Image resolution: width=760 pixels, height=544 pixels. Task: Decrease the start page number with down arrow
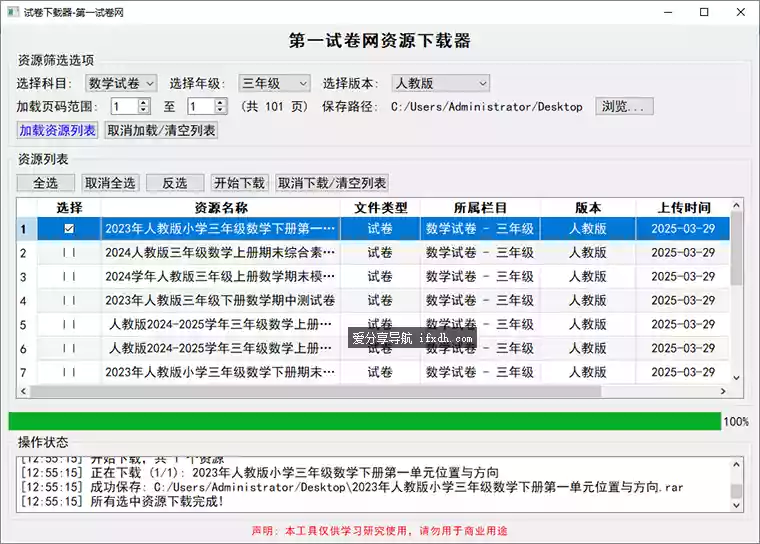pyautogui.click(x=143, y=110)
